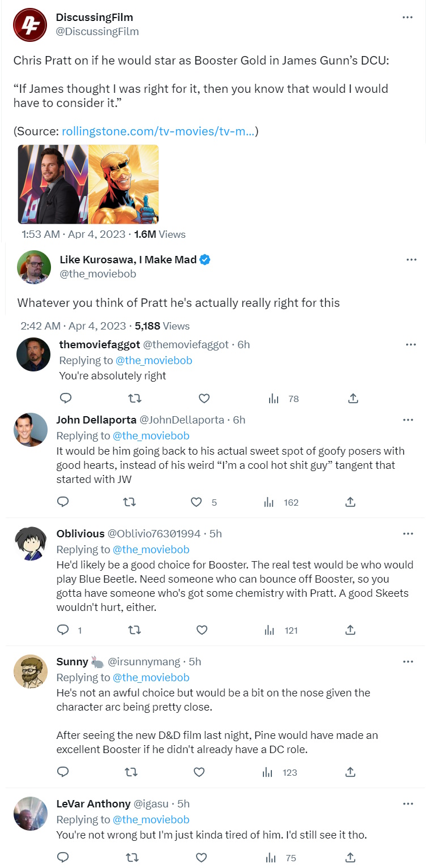Image resolution: width=426 pixels, height=868 pixels.
Task: Open @the_moviebob mention in John Dellaporta's reply
Action: 151,436
